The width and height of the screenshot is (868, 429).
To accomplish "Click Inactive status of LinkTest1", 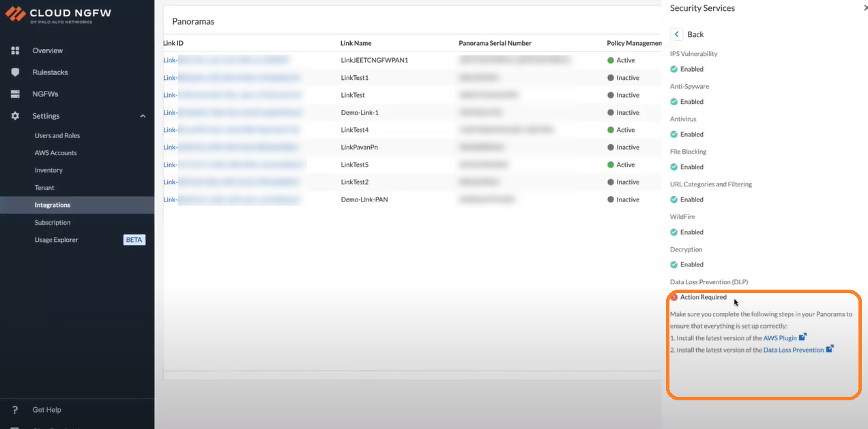I will [623, 78].
